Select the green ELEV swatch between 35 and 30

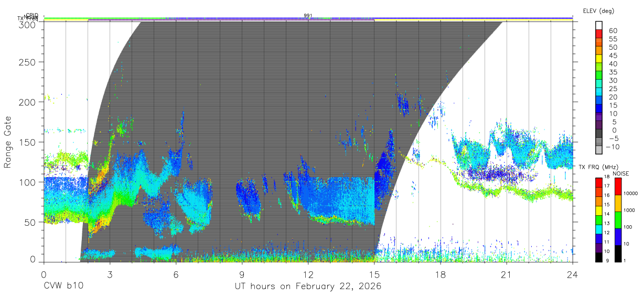[599, 75]
